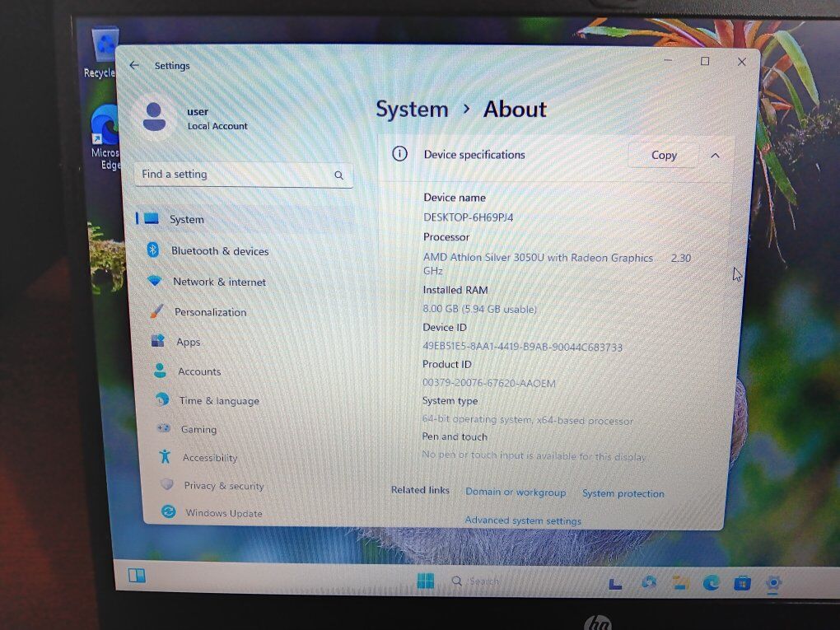840x630 pixels.
Task: Go back with the Settings back arrow
Action: 134,65
